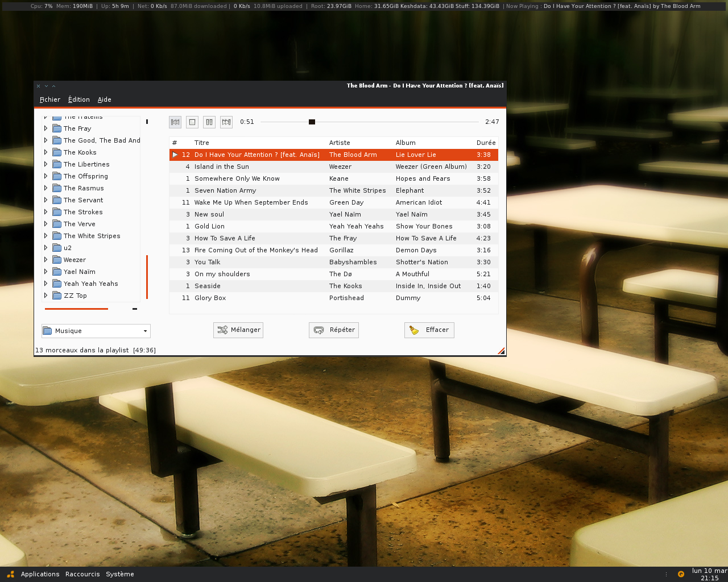Expand The Servant folder
Viewport: 728px width, 582px height.
click(x=45, y=200)
